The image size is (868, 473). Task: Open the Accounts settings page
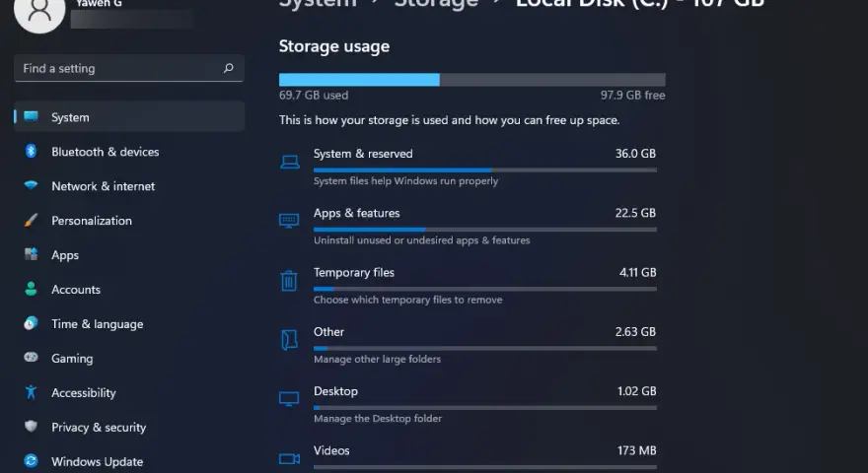tap(129, 290)
